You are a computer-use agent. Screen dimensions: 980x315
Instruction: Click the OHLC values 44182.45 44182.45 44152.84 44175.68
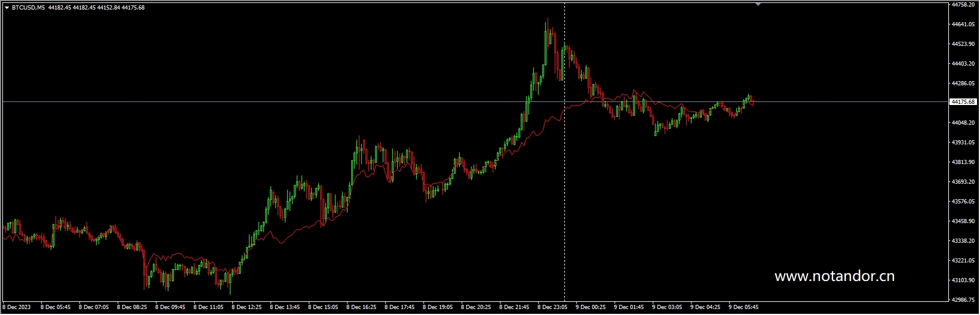(x=96, y=8)
